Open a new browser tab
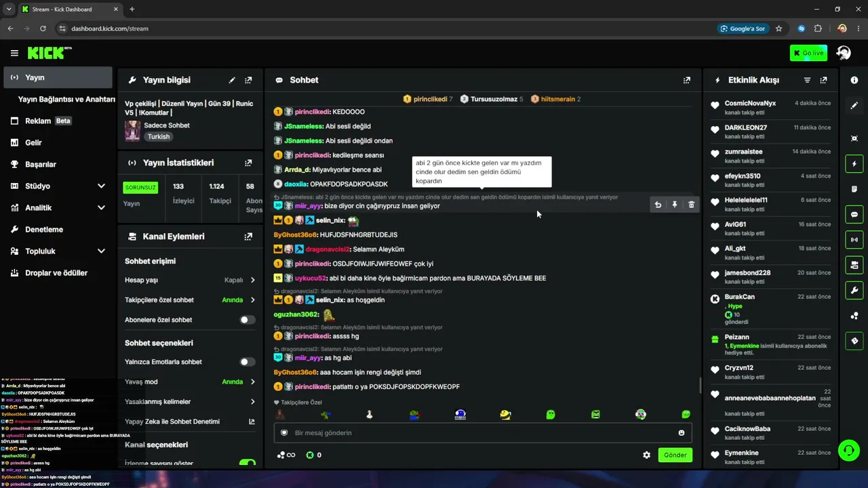Viewport: 868px width, 488px height. 132,9
